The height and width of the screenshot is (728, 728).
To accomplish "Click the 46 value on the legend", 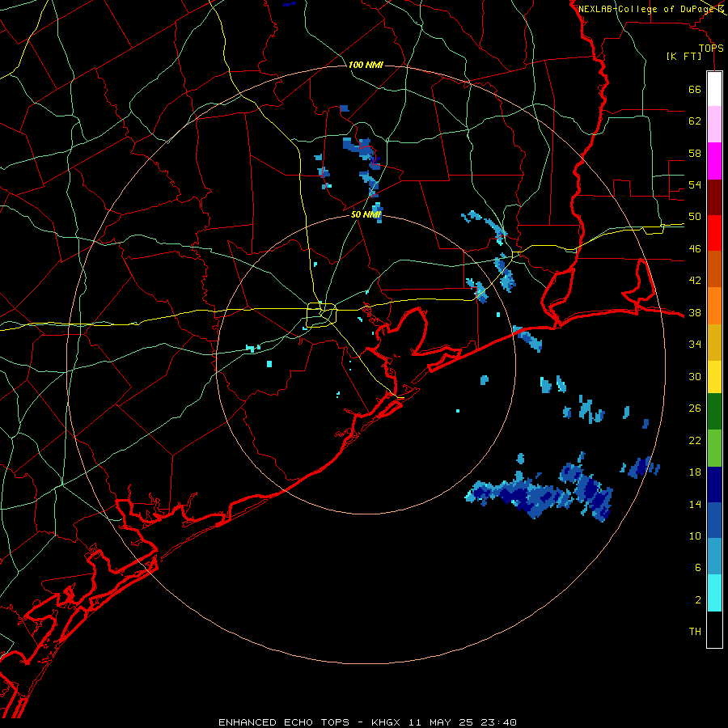I will point(695,249).
